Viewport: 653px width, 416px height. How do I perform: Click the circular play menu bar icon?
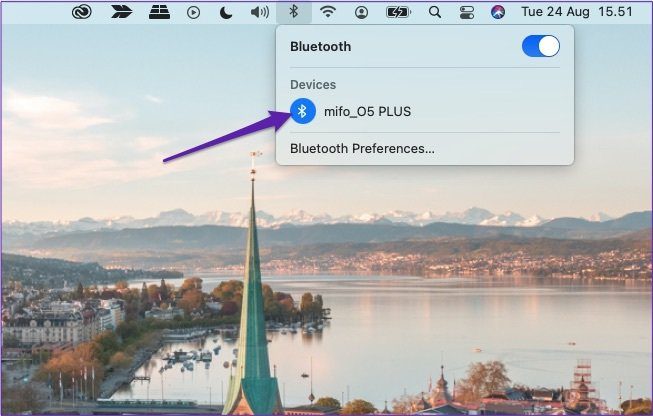[193, 12]
